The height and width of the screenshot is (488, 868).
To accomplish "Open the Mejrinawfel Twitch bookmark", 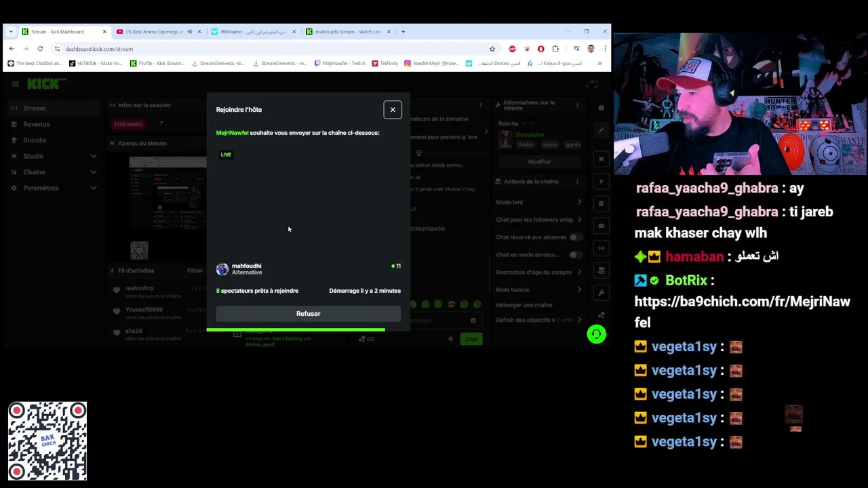I will click(x=340, y=63).
